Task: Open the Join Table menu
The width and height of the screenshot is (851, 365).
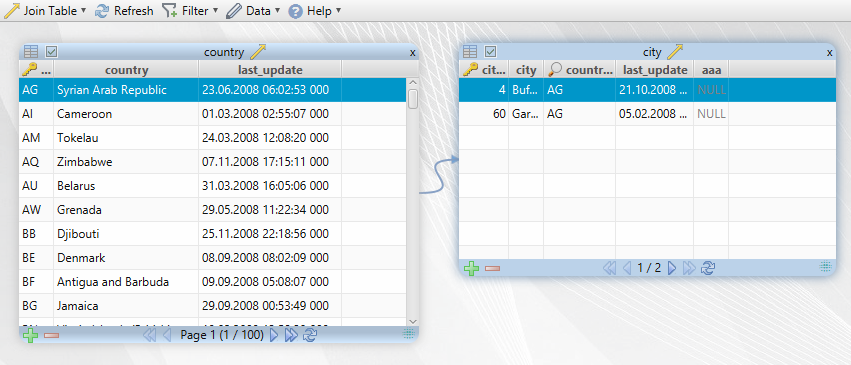Action: click(45, 11)
